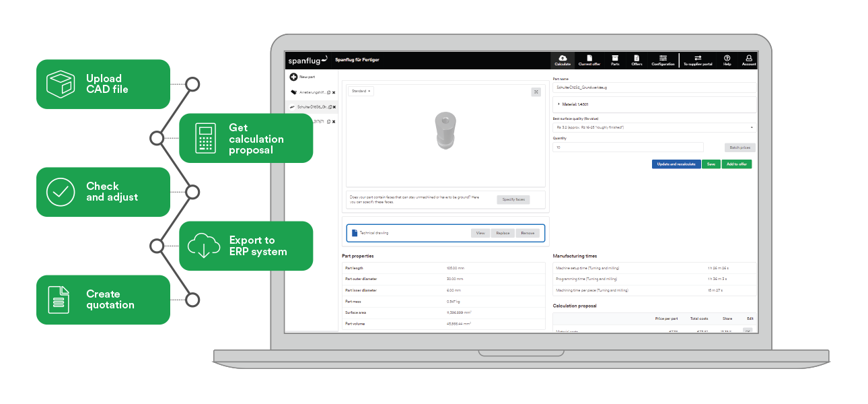Screen dimensions: 868x404
Task: Click the spanflug logo
Action: click(308, 60)
